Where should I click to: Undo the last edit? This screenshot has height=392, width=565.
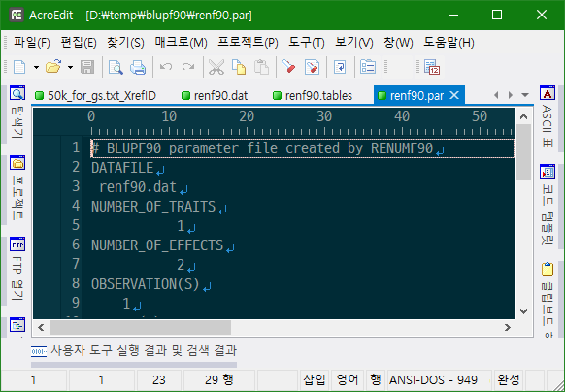click(166, 67)
